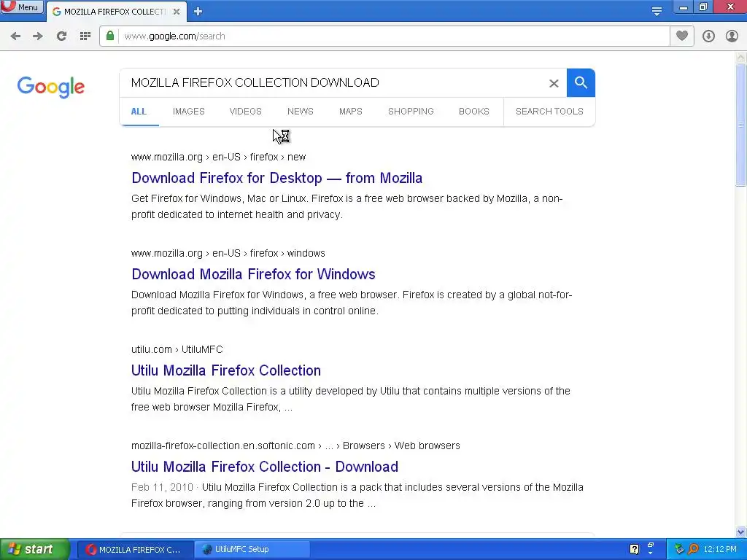This screenshot has width=747, height=560.
Task: Switch to NEWS results tab
Action: [x=300, y=112]
